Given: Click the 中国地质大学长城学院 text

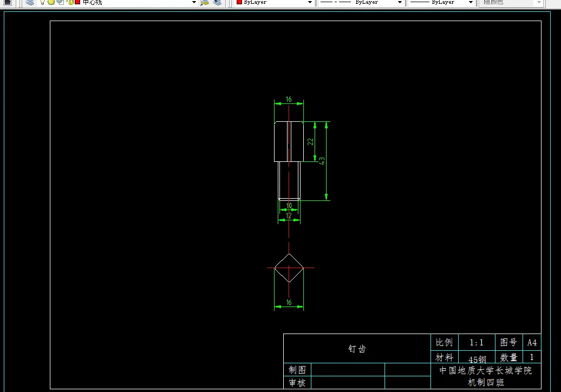Looking at the screenshot, I should click(486, 370).
